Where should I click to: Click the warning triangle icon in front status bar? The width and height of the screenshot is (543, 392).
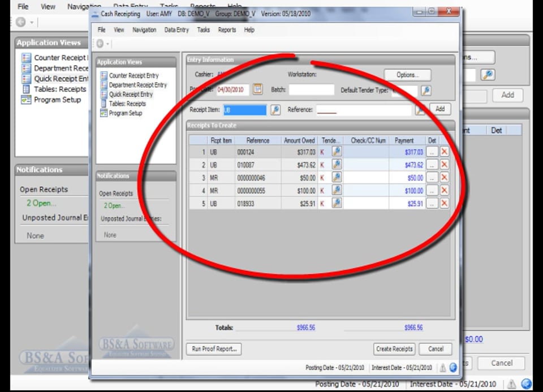point(442,368)
